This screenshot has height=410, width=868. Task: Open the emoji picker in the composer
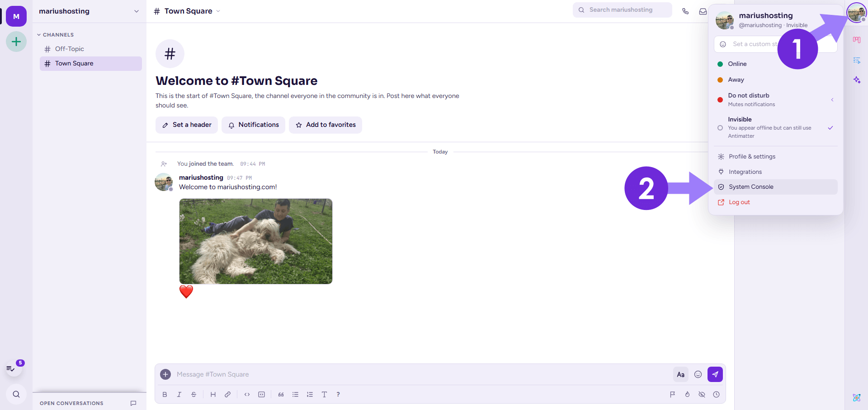tap(698, 374)
